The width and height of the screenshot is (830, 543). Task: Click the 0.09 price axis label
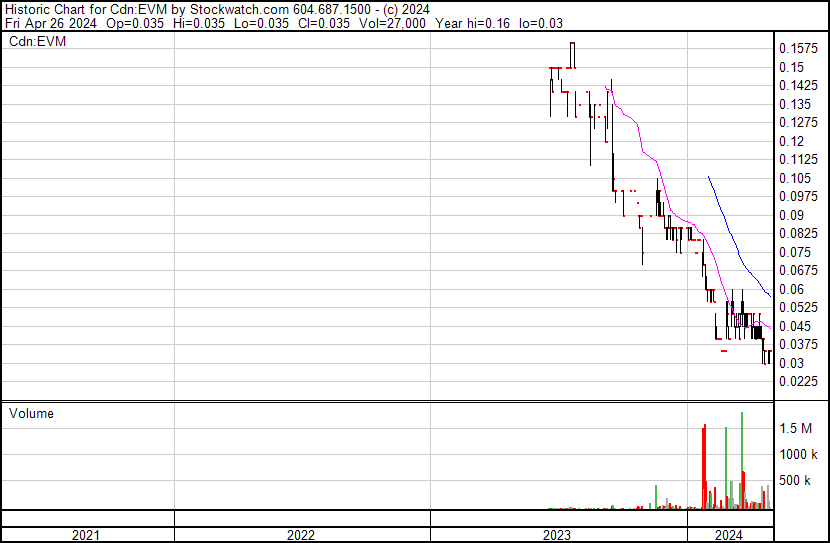791,215
